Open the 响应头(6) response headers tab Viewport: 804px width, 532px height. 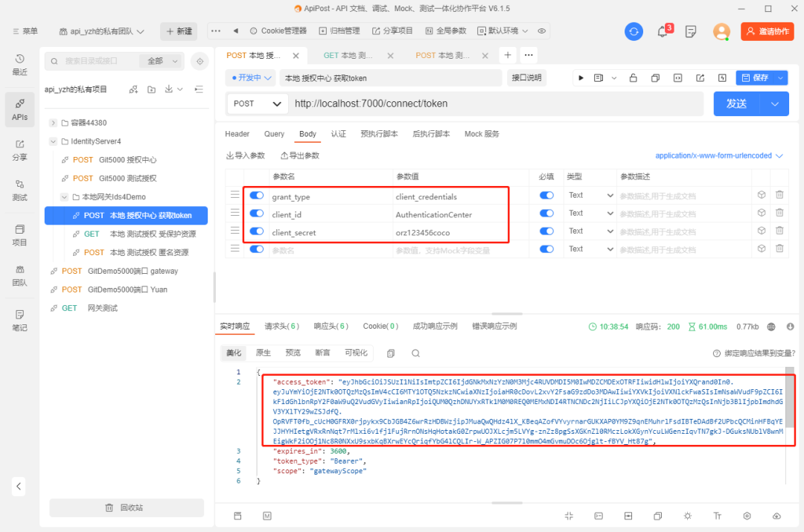pos(331,327)
